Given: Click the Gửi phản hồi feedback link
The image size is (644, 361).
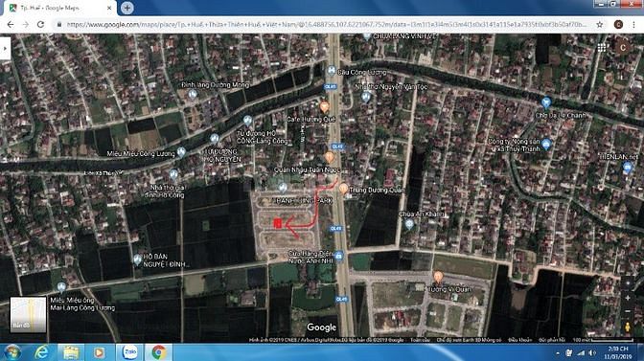Looking at the screenshot, I should pos(552,340).
